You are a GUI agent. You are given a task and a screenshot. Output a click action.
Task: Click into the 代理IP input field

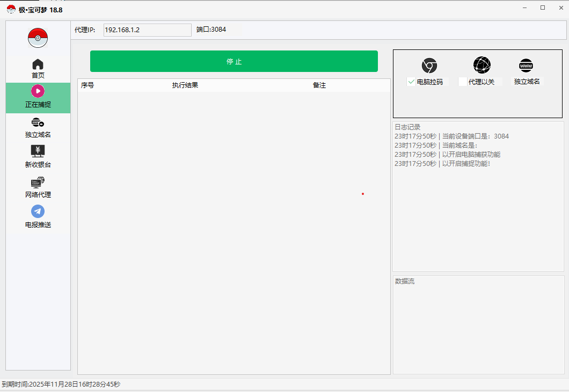(147, 30)
